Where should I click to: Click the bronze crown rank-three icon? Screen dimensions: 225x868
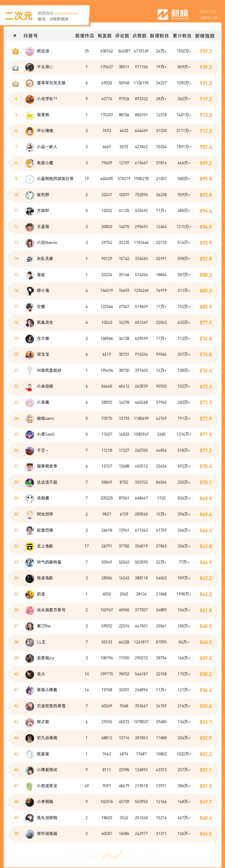15,83
